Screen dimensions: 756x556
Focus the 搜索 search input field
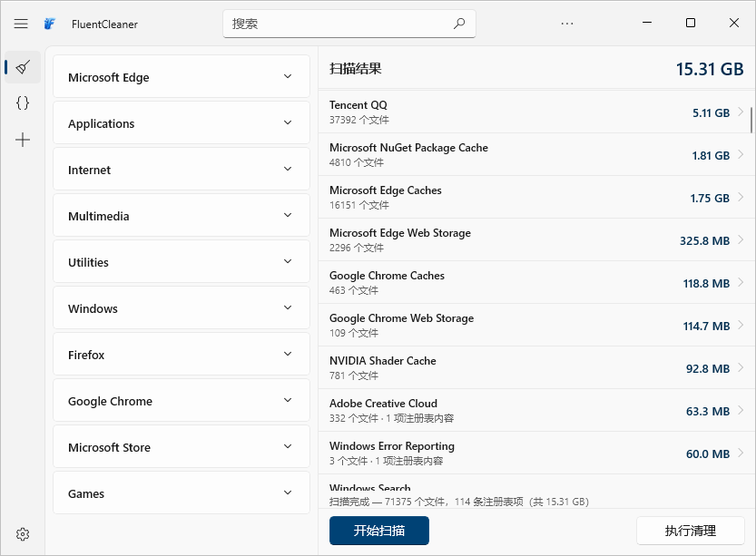pyautogui.click(x=349, y=24)
